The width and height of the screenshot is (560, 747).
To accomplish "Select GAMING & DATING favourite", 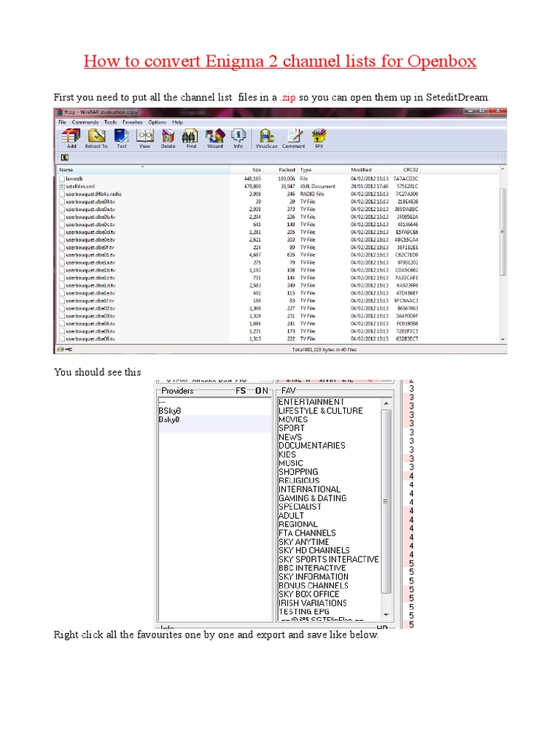I will tap(312, 498).
